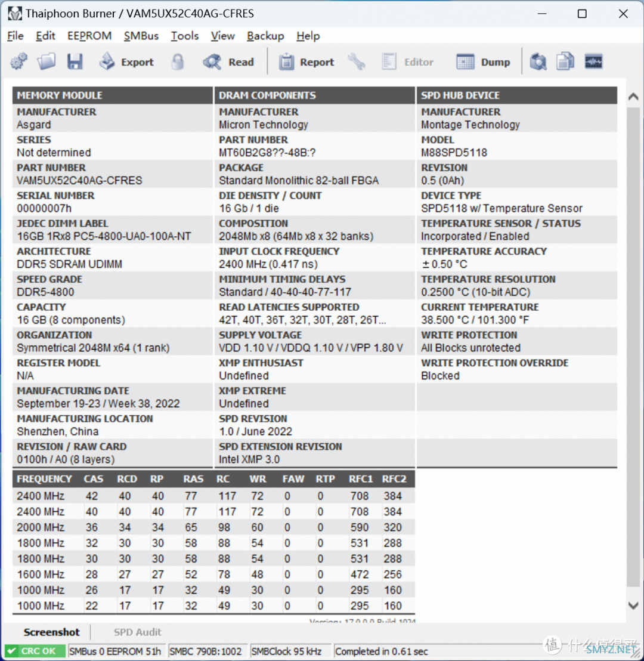Click the 1600 MHz frequency row
The width and height of the screenshot is (644, 661).
213,574
